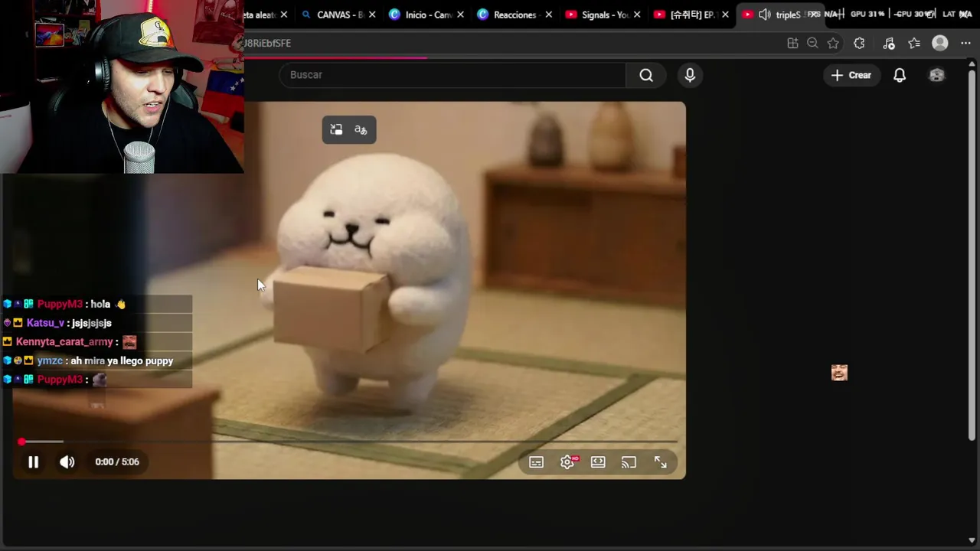
Task: Close the Reacciones tab
Action: [548, 15]
